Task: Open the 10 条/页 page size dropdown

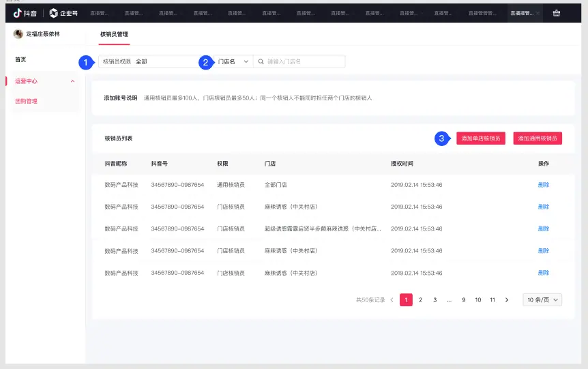Action: (x=542, y=300)
